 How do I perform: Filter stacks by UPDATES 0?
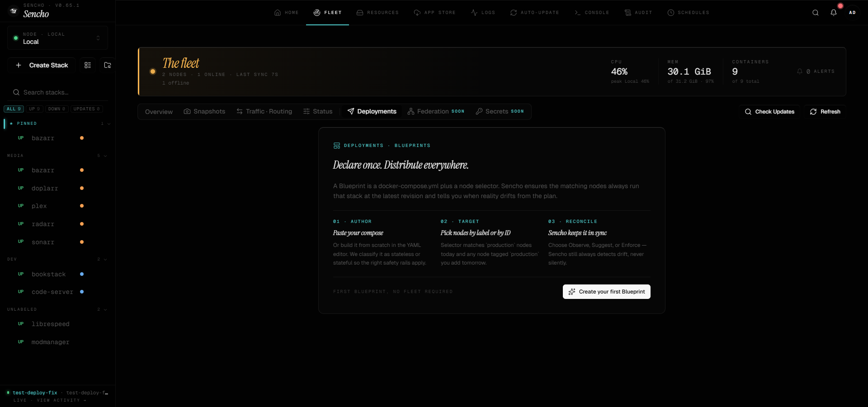pos(86,109)
